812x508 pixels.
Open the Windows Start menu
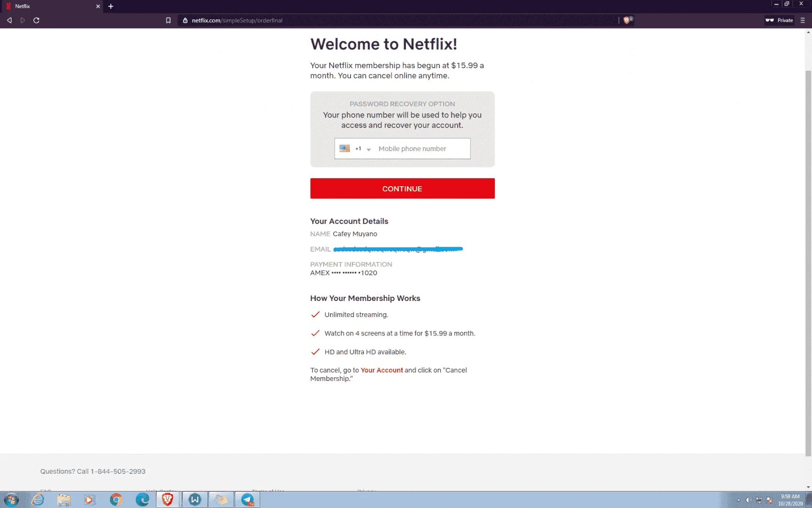point(11,500)
